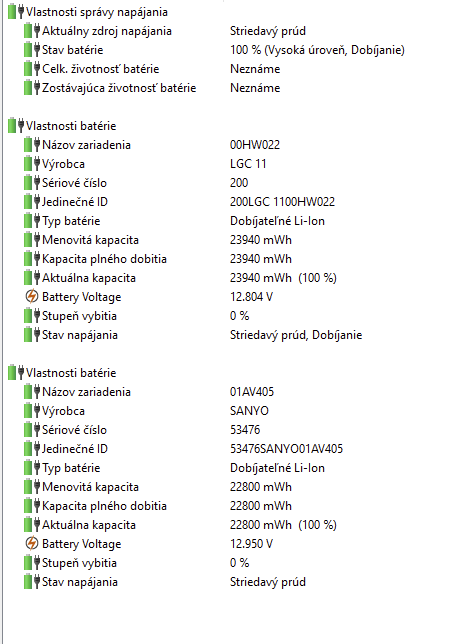
Task: Select 'Aktuálna kapacita' label in 23940 mWh row
Action: click(89, 278)
